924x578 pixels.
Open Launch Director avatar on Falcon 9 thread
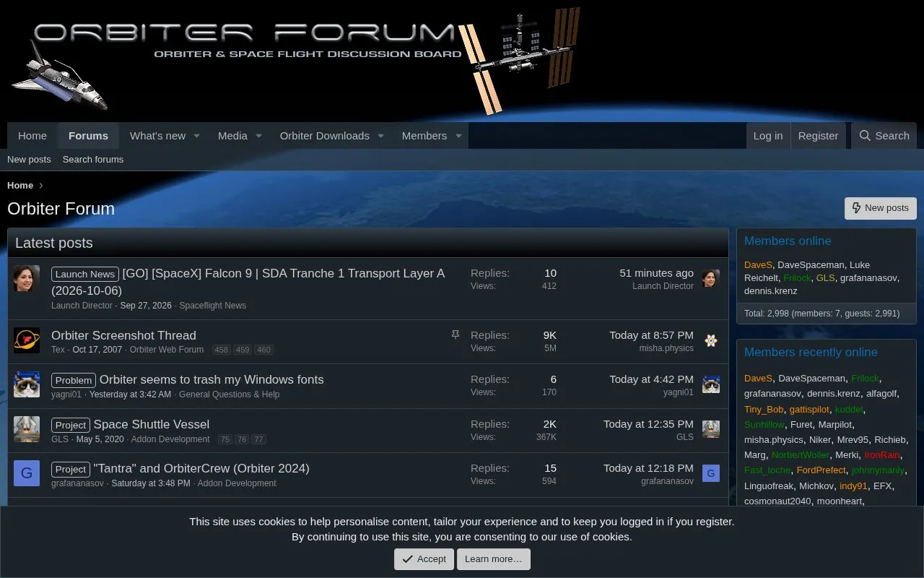27,278
